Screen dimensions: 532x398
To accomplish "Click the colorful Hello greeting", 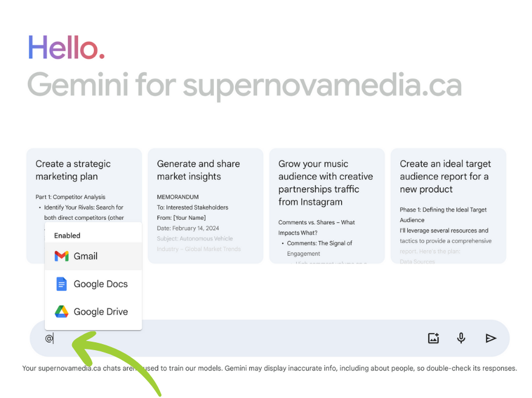I will coord(66,48).
